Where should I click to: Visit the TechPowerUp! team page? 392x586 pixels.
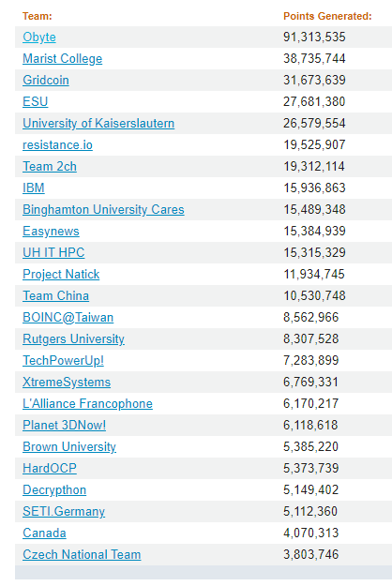coord(63,361)
